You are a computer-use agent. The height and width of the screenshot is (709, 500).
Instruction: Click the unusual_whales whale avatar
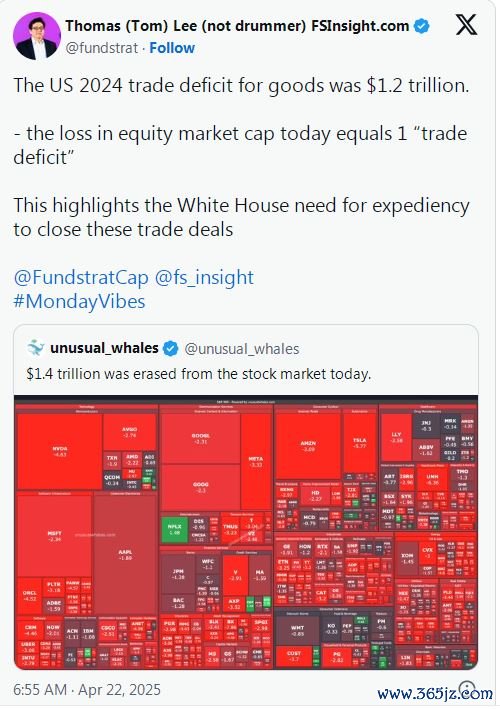point(36,348)
